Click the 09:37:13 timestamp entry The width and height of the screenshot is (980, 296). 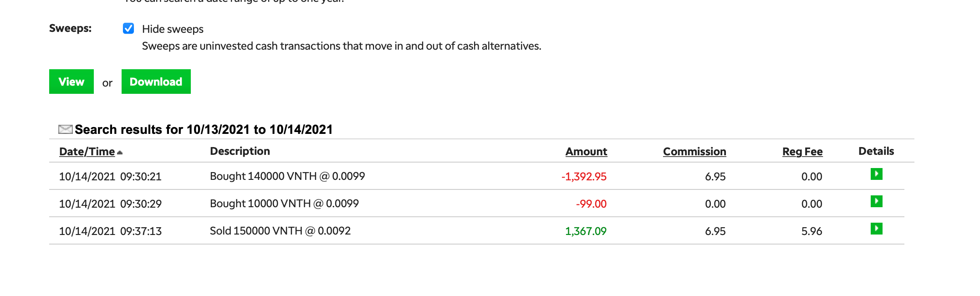pos(141,231)
